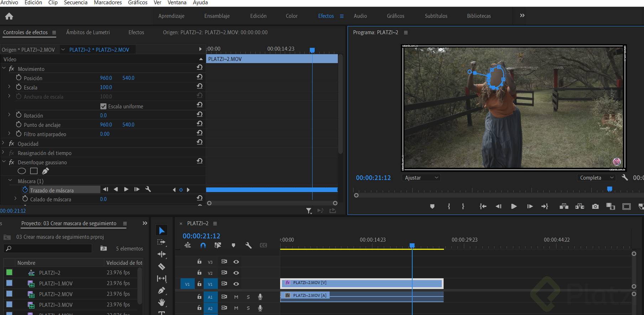Select the ellipse mask tool under Desenfoque gaussiano
This screenshot has height=315, width=644.
[x=22, y=171]
